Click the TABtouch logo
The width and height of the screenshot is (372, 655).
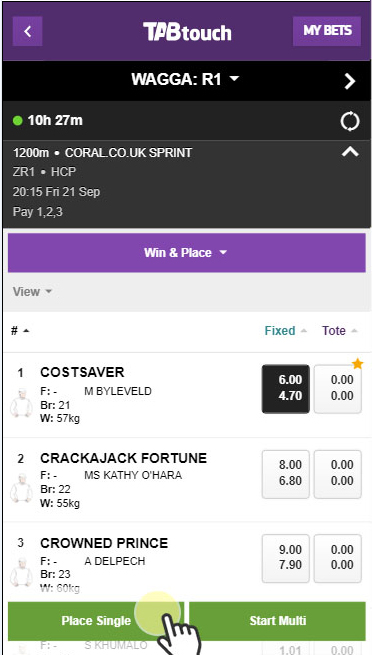pyautogui.click(x=187, y=32)
